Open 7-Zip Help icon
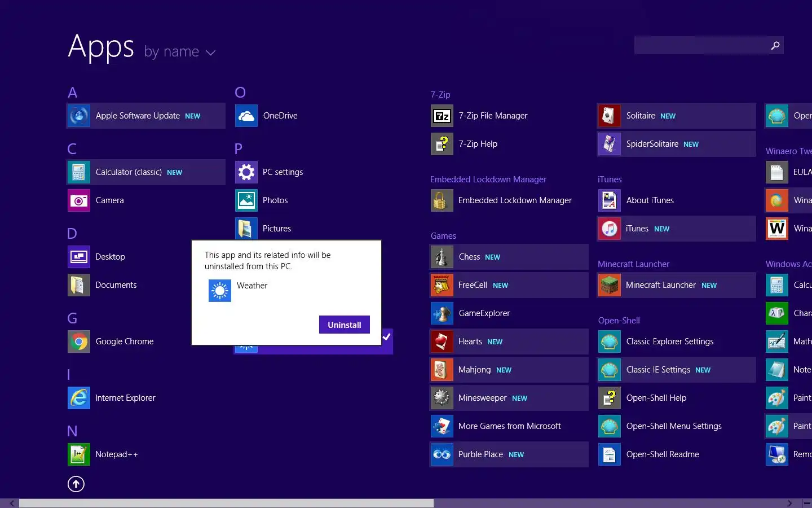Viewport: 812px width, 508px height. (442, 144)
